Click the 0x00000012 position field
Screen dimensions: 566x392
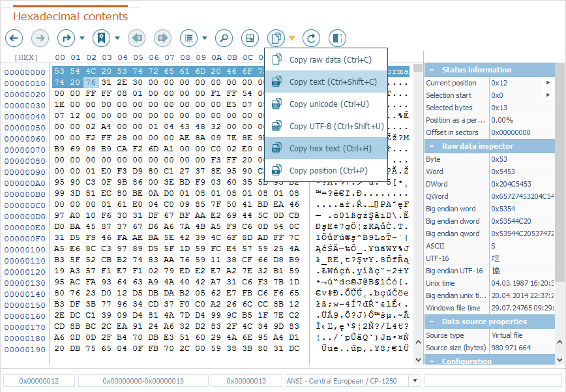[38, 381]
